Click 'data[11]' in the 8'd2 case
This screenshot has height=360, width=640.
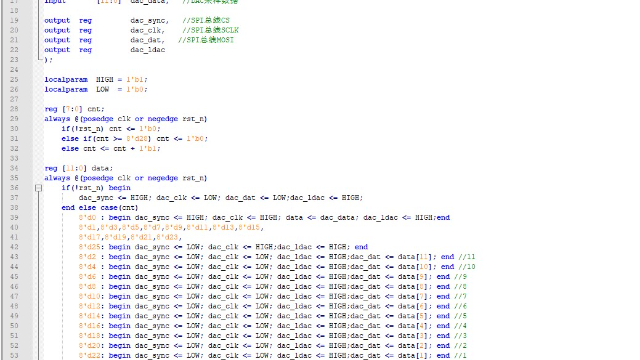[x=415, y=257]
